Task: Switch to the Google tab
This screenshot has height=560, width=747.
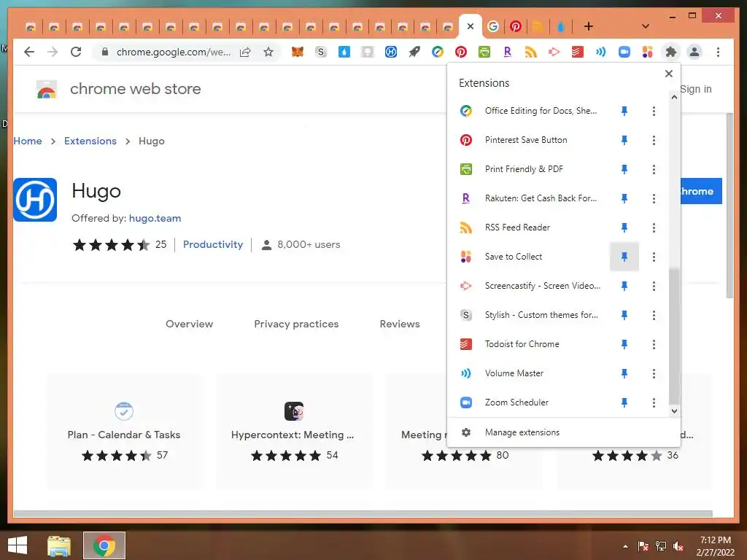Action: 493,26
